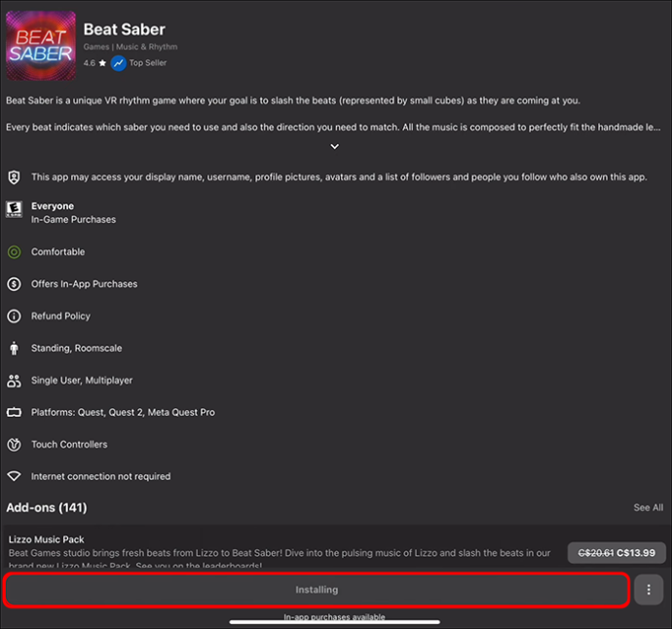This screenshot has width=672, height=629.
Task: Click Internet connection not required text
Action: (100, 476)
